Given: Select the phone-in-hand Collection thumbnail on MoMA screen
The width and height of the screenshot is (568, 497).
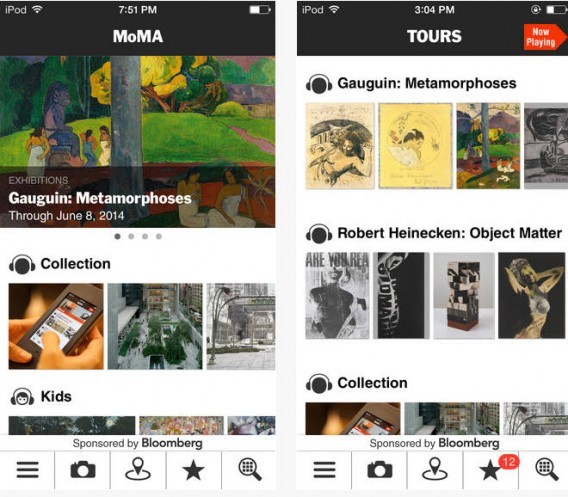Looking at the screenshot, I should (56, 326).
